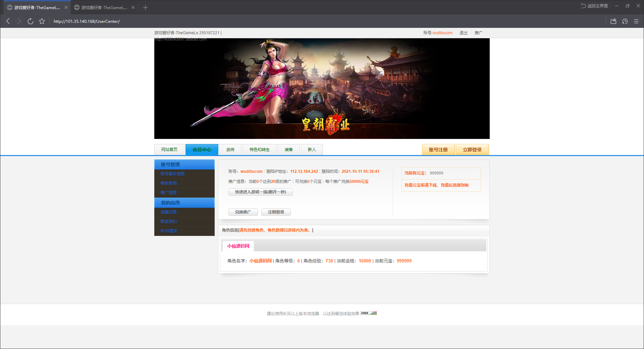The height and width of the screenshot is (349, 644).
Task: Click the 退出 logout link
Action: [463, 33]
